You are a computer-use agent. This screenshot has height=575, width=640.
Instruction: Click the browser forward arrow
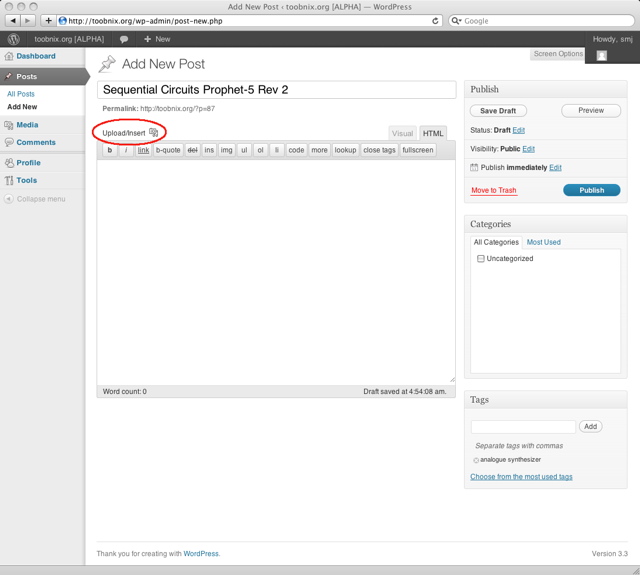(28, 20)
